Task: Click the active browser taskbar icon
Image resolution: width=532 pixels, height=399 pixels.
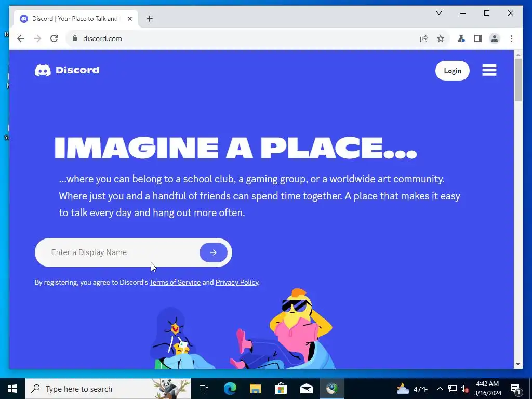Action: [332, 389]
